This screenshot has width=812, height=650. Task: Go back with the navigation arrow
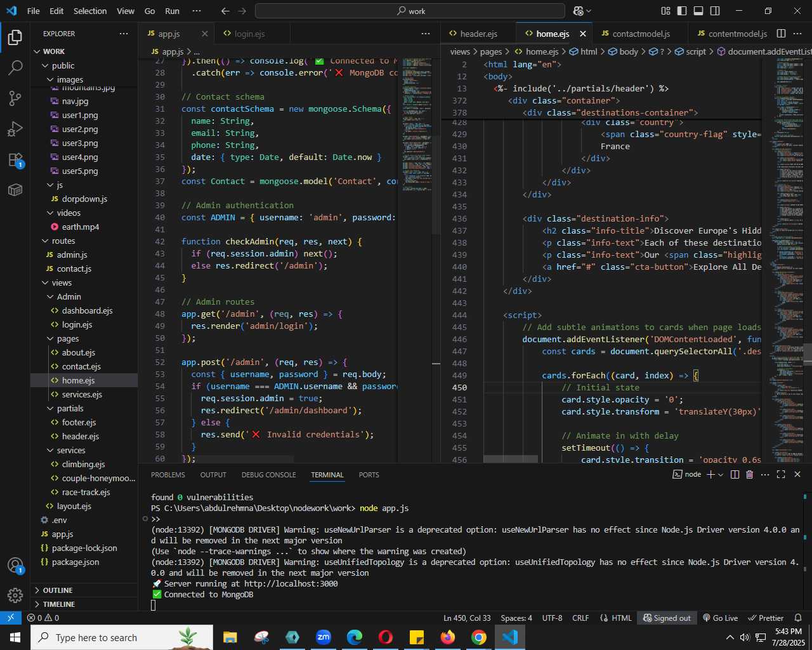pyautogui.click(x=225, y=11)
